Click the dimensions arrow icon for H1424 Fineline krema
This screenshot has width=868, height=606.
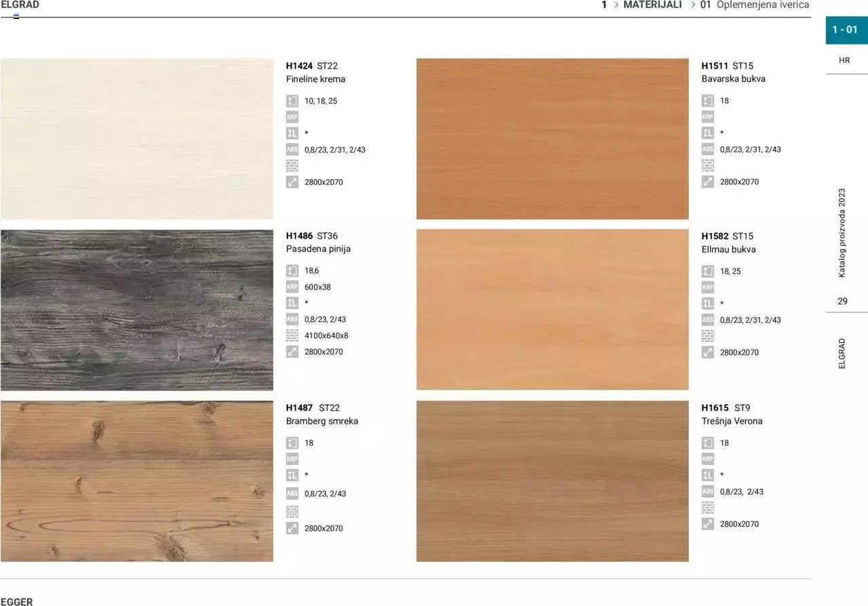tap(292, 182)
